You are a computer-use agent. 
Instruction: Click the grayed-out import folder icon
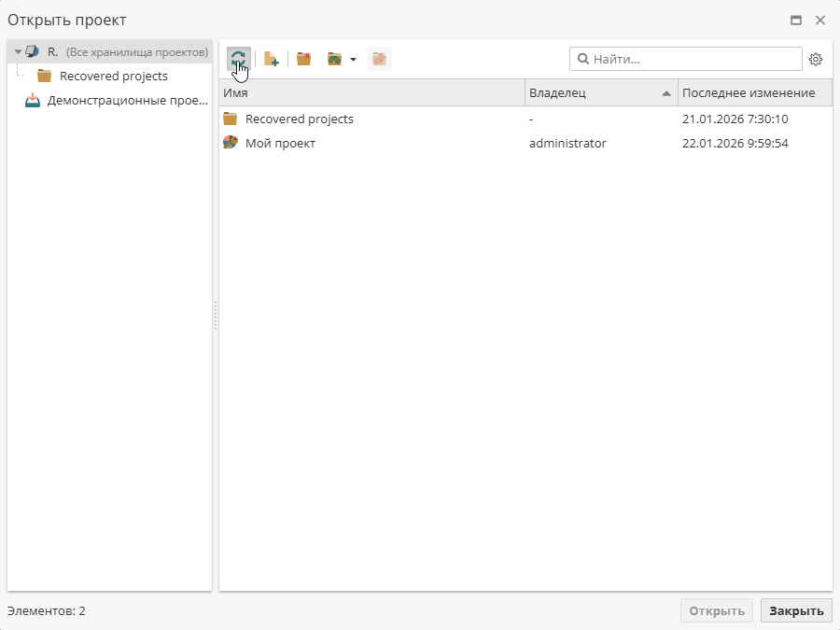tap(379, 58)
